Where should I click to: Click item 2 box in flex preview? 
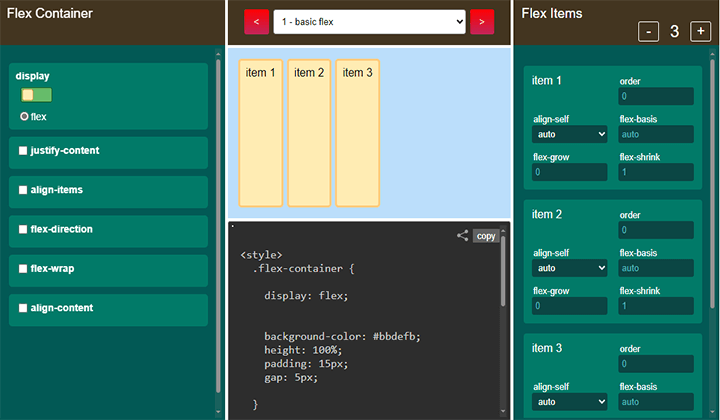coord(309,132)
